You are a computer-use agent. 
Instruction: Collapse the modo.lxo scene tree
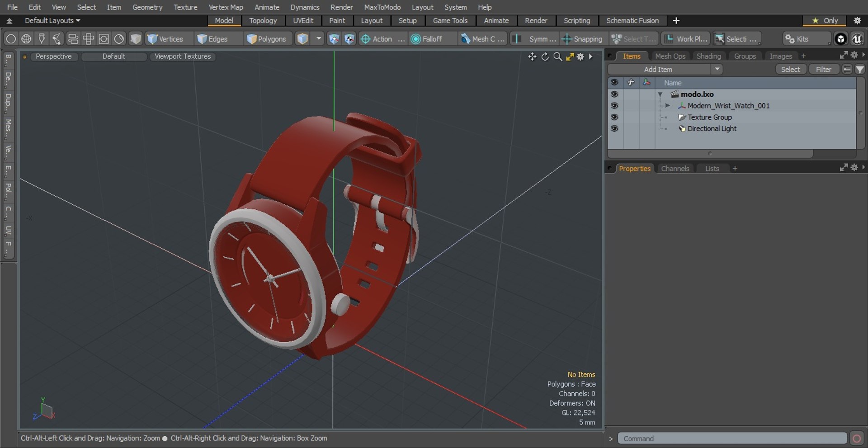660,94
